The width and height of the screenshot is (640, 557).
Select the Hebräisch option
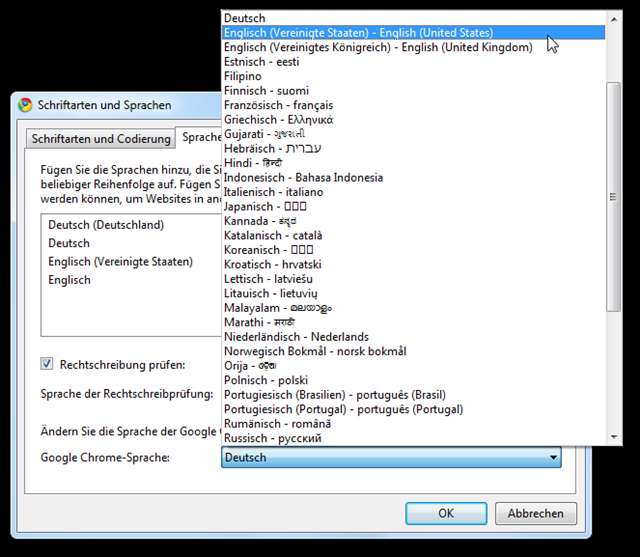[x=413, y=149]
